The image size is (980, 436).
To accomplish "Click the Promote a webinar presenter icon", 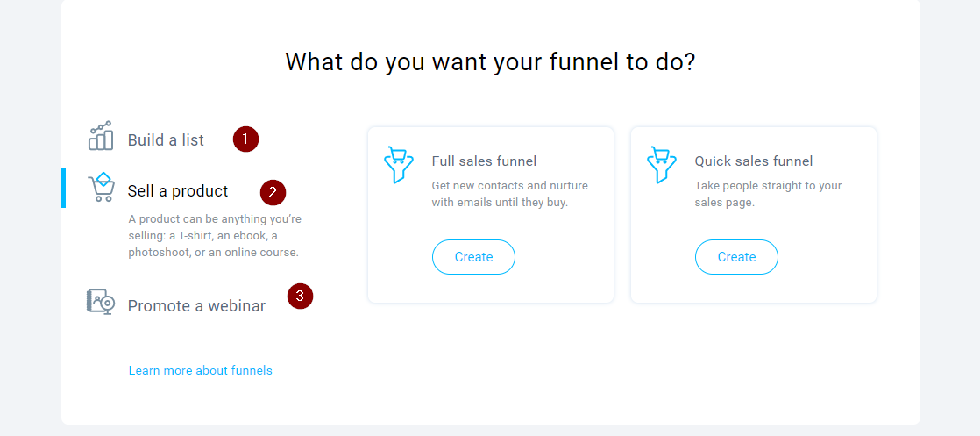I will (101, 302).
